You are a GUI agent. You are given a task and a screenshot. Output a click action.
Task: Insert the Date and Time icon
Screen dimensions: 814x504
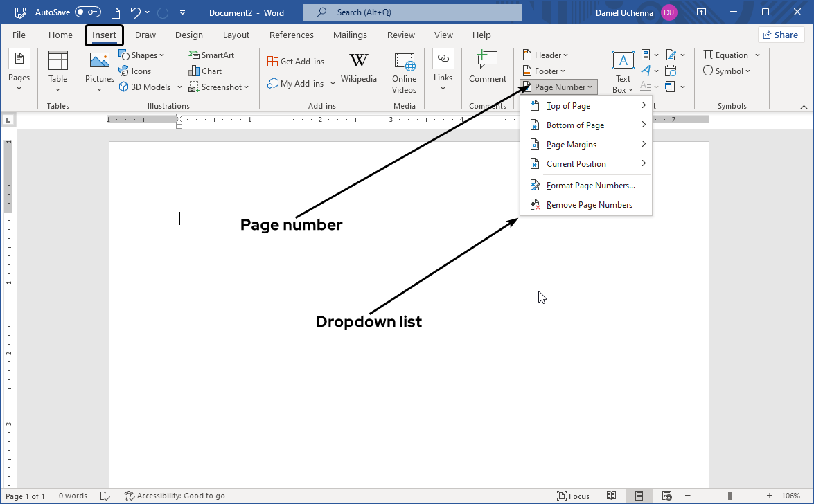click(x=671, y=71)
